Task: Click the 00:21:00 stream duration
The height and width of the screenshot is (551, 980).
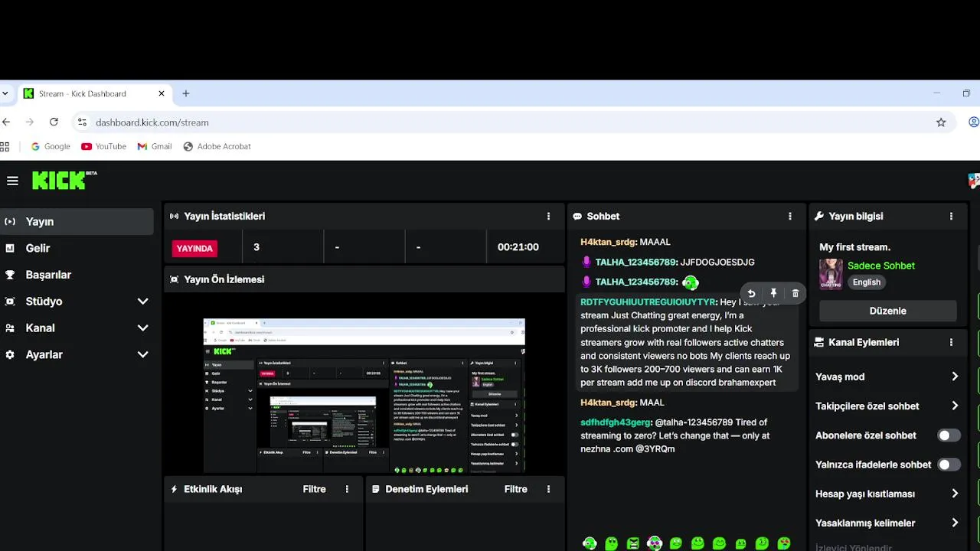Action: click(518, 247)
